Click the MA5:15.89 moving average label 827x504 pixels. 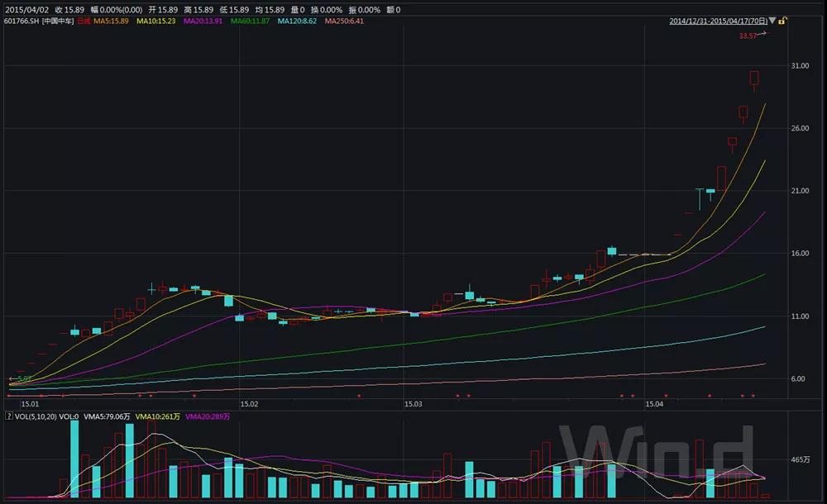(109, 21)
